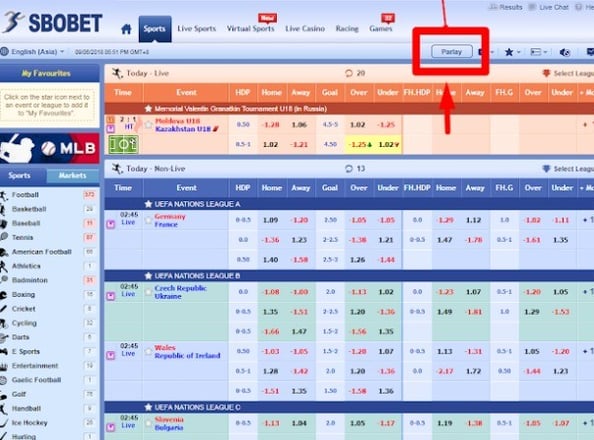594x440 pixels.
Task: Switch to the Markets sidebar tab
Action: 72,175
